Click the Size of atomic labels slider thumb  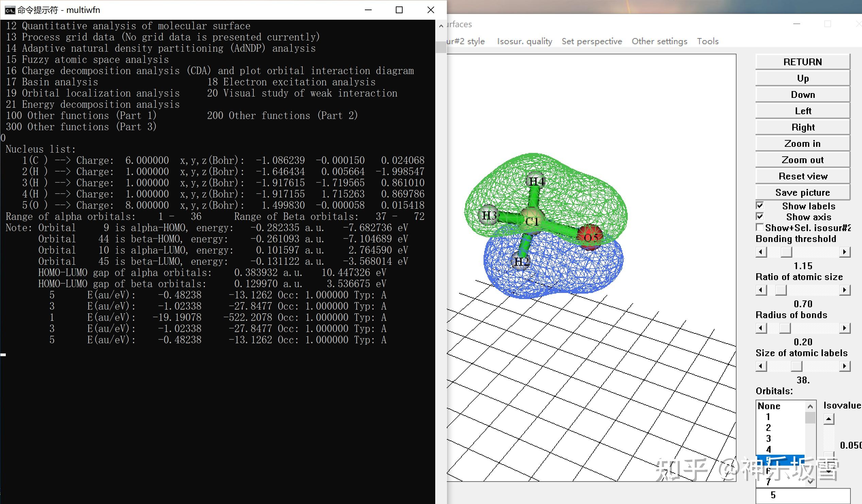point(796,366)
